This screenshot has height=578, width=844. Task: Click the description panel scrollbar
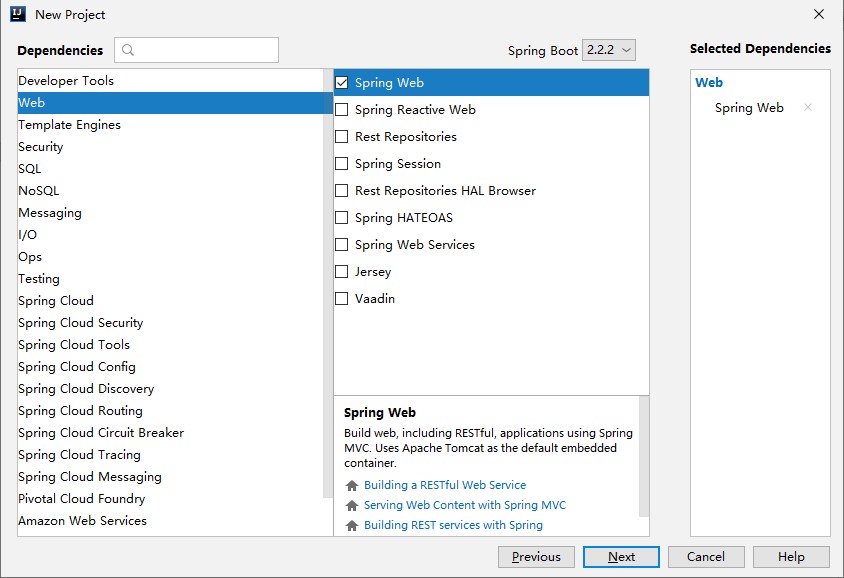(x=644, y=456)
